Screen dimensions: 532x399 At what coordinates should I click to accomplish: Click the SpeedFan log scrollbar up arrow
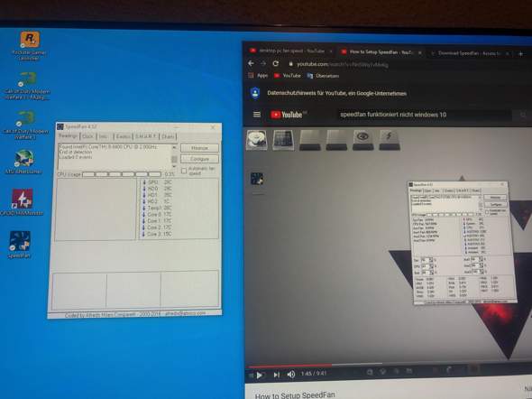click(x=174, y=147)
